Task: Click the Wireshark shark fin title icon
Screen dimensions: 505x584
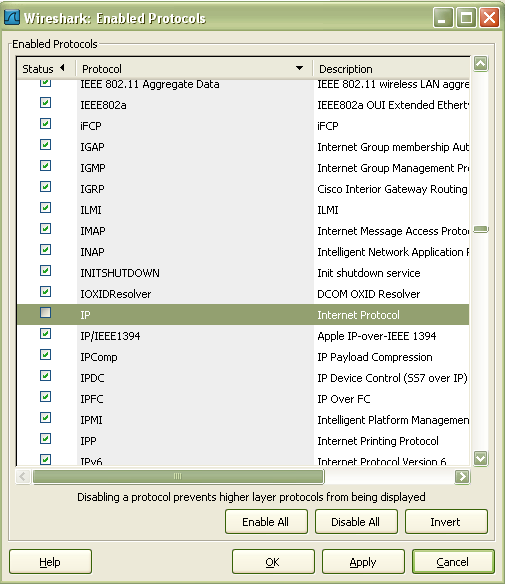Action: [x=12, y=18]
